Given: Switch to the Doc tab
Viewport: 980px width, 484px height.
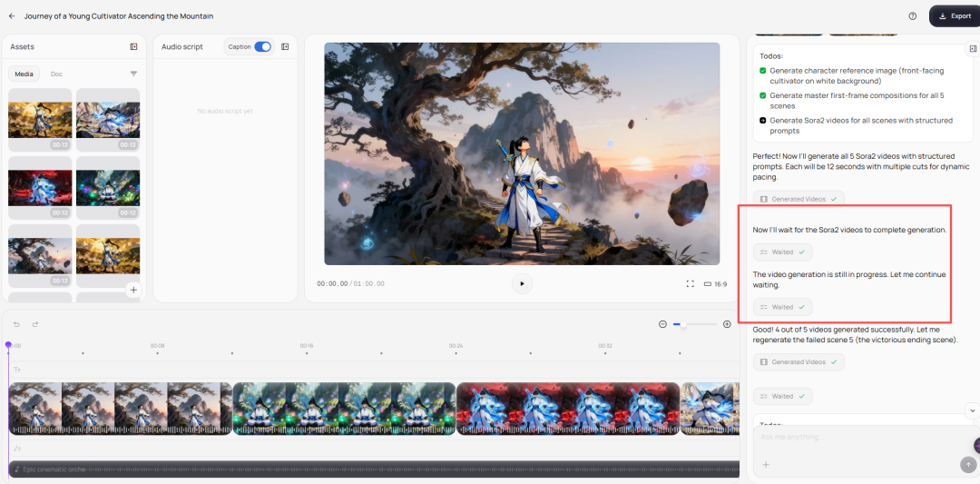Looking at the screenshot, I should 56,74.
